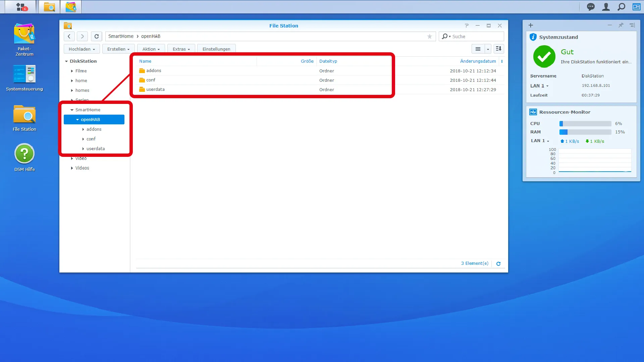This screenshot has width=644, height=362.
Task: Add a new widget with the plus icon
Action: [531, 25]
